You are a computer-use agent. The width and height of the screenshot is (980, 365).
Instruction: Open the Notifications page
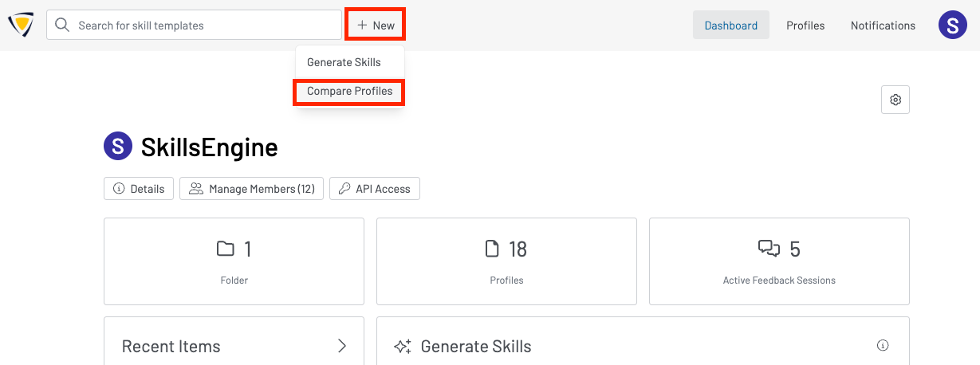pyautogui.click(x=883, y=26)
